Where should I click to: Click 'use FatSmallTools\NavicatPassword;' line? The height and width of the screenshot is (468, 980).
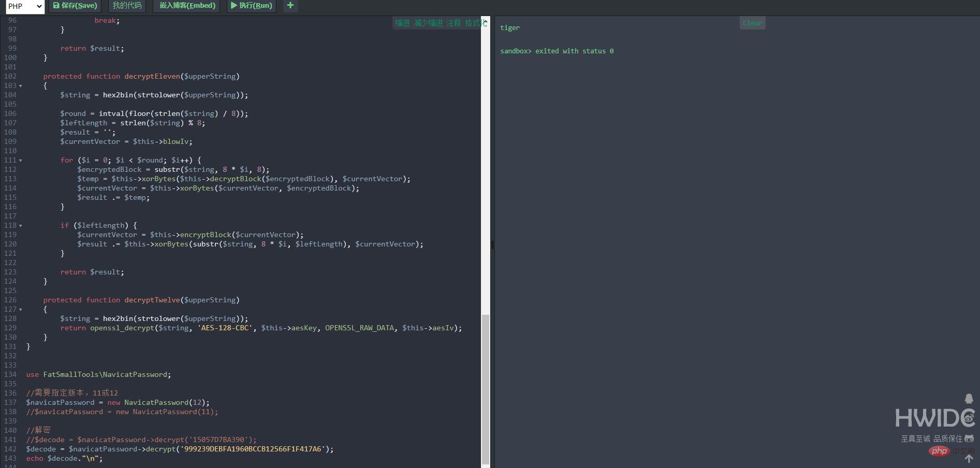pyautogui.click(x=98, y=375)
